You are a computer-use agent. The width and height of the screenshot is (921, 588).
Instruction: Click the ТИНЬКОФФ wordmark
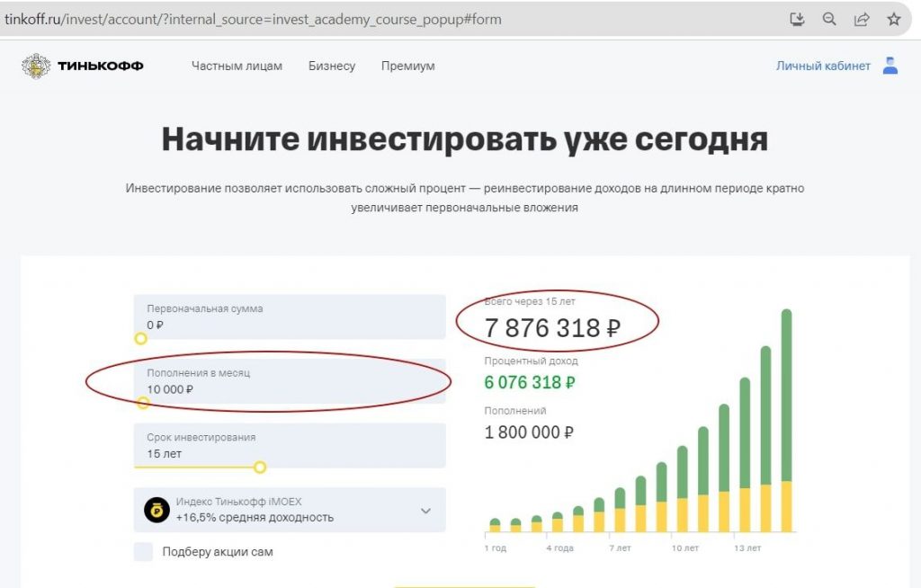tap(101, 66)
